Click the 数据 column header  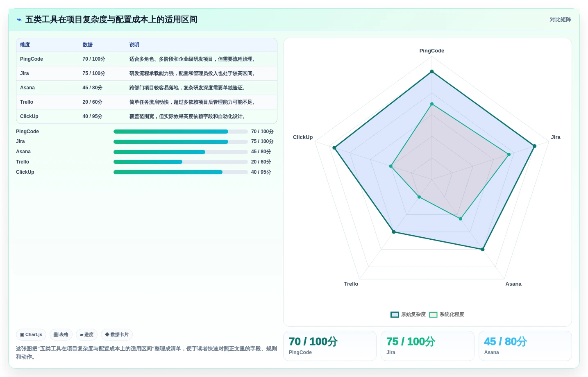(x=88, y=45)
